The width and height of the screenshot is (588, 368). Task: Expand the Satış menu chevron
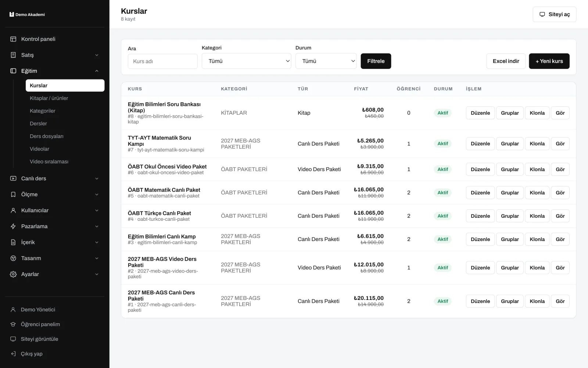(x=97, y=55)
